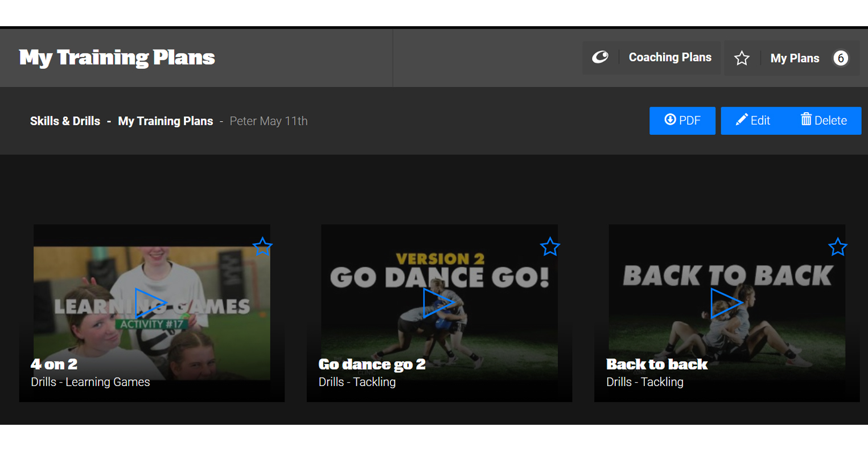Toggle favorite star on Go dance go 2
Screen dimensions: 868x451
click(x=550, y=247)
